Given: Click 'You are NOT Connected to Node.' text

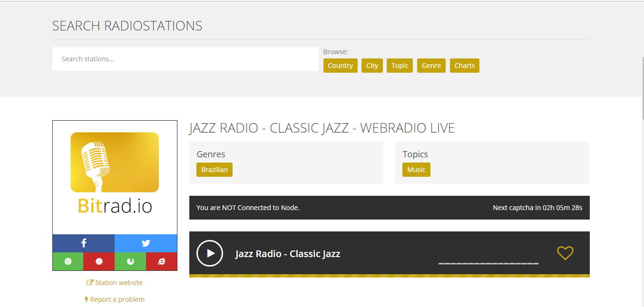Looking at the screenshot, I should 248,208.
